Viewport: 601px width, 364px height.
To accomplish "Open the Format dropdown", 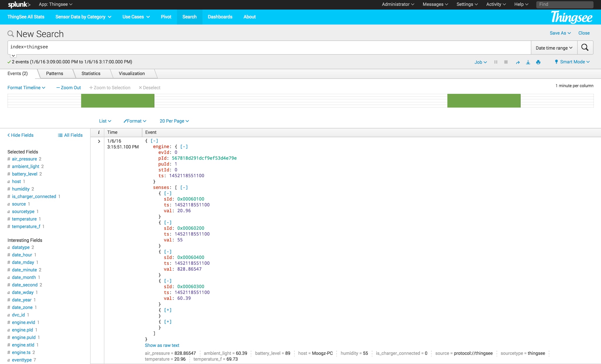I will [x=135, y=121].
